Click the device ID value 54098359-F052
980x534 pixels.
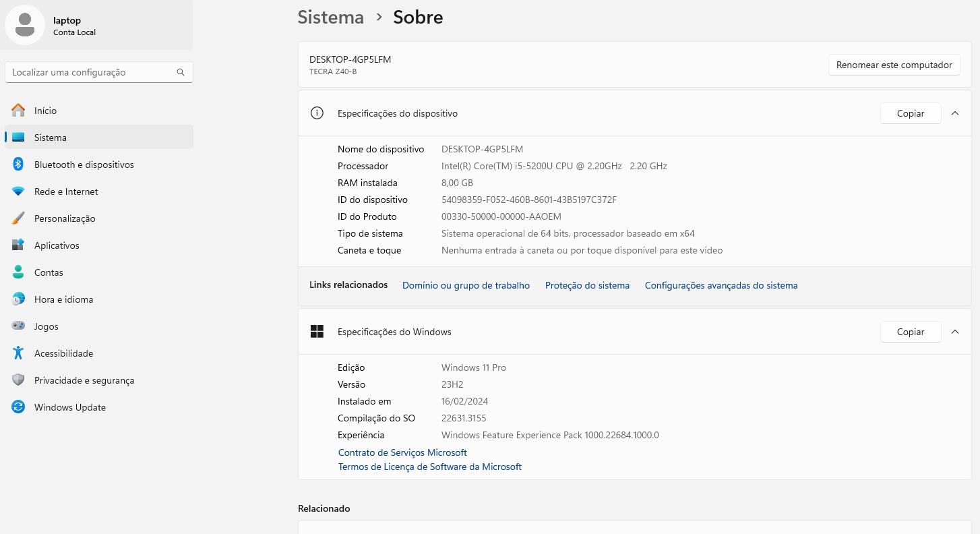[529, 200]
